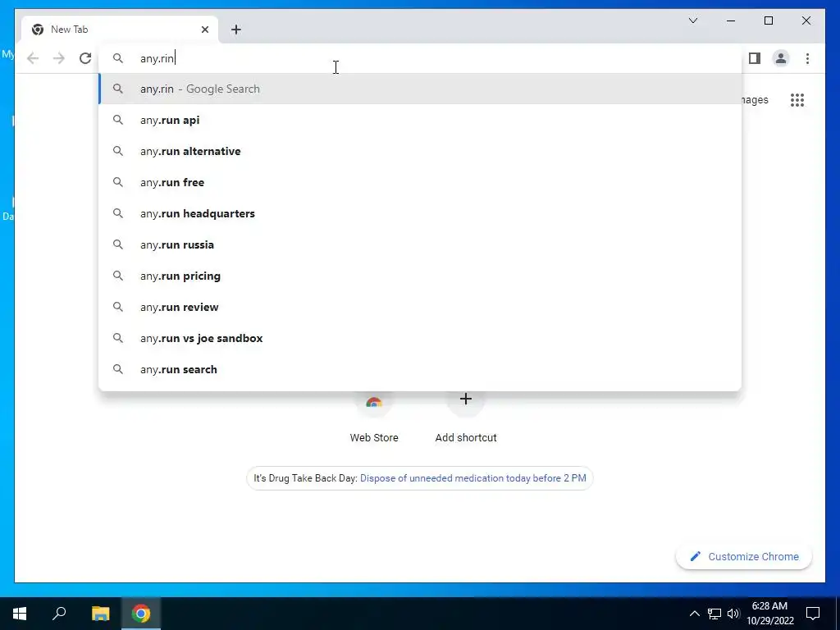The image size is (840, 630).
Task: Show hidden system tray icons
Action: pyautogui.click(x=694, y=614)
